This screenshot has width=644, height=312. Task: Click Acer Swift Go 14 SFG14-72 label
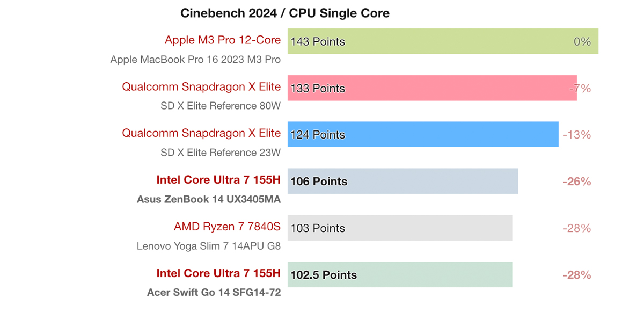(214, 293)
